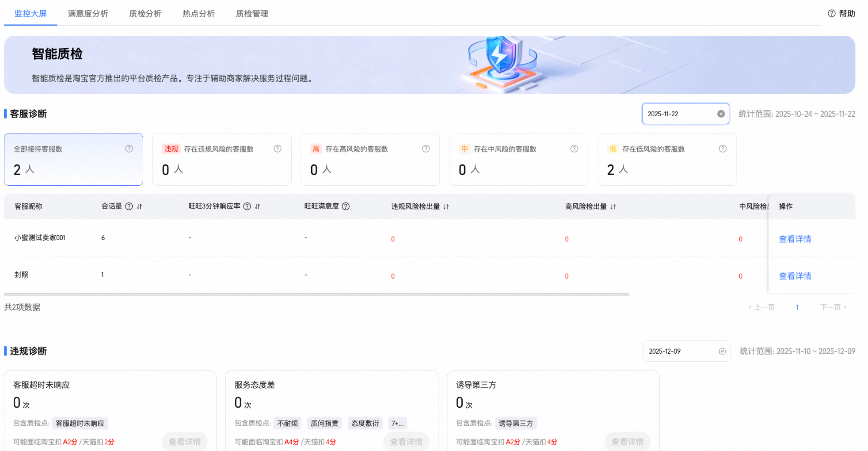Show the 全部接待客服数 info tooltip icon
The height and width of the screenshot is (451, 868).
(x=129, y=149)
